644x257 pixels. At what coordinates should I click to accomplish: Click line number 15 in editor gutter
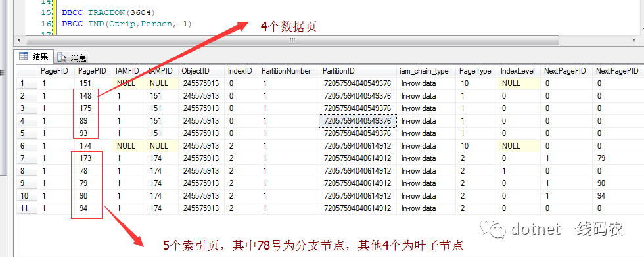pos(46,12)
